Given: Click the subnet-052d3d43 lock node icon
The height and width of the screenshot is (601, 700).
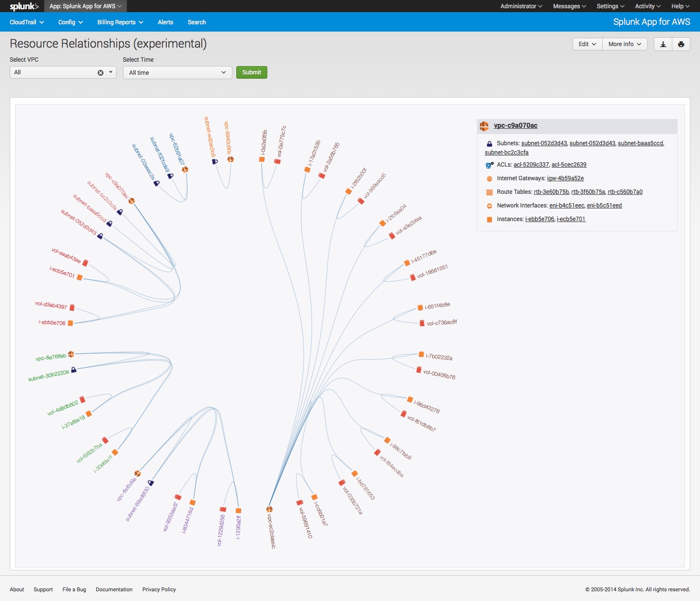Looking at the screenshot, I should click(x=100, y=236).
